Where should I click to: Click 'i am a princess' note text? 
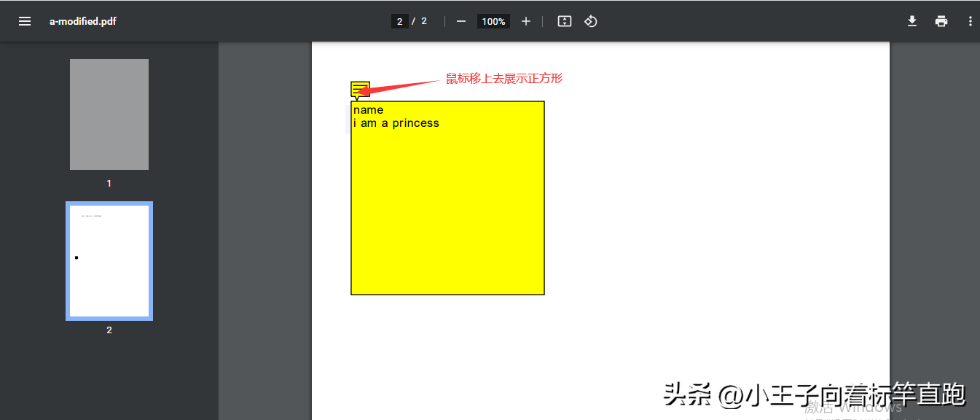coord(396,123)
